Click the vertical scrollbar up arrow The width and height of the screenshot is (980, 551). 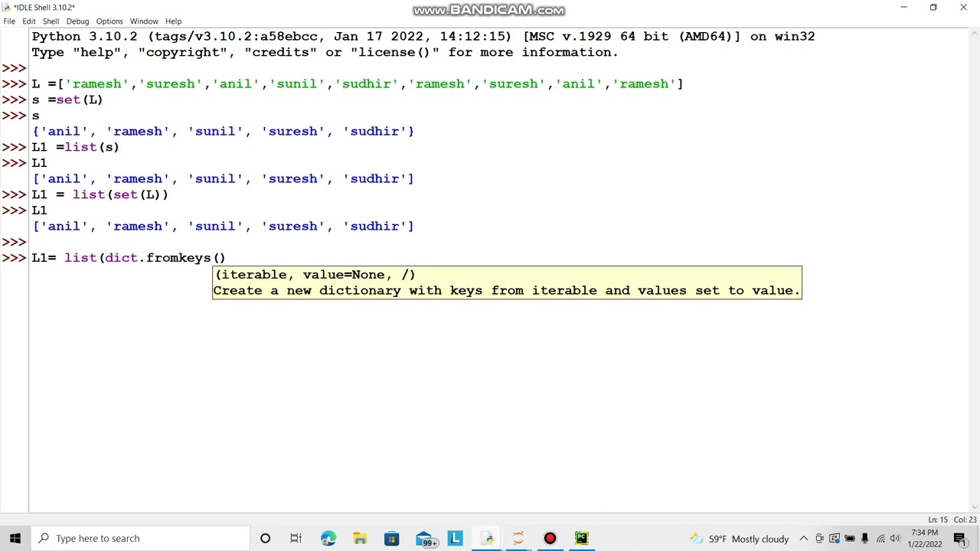click(x=974, y=34)
